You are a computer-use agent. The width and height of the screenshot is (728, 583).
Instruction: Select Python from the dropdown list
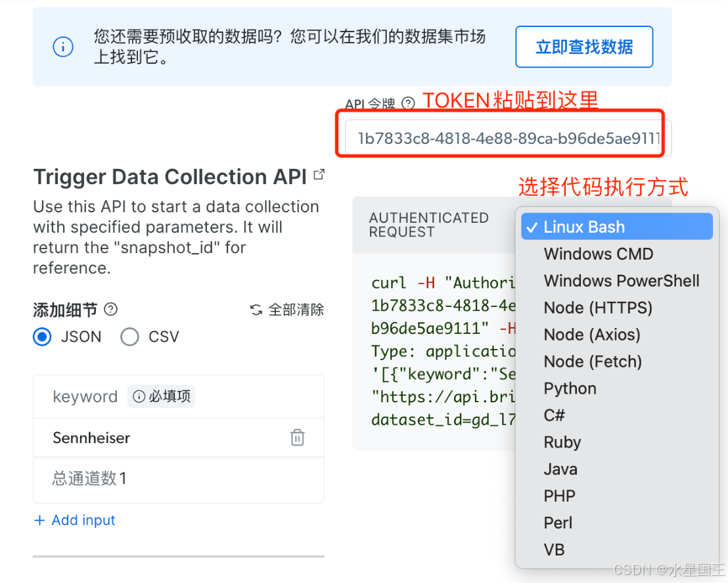coord(616,388)
